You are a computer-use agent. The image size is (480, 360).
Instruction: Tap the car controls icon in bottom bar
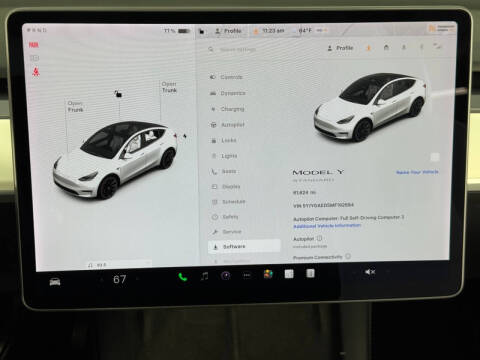[55, 282]
